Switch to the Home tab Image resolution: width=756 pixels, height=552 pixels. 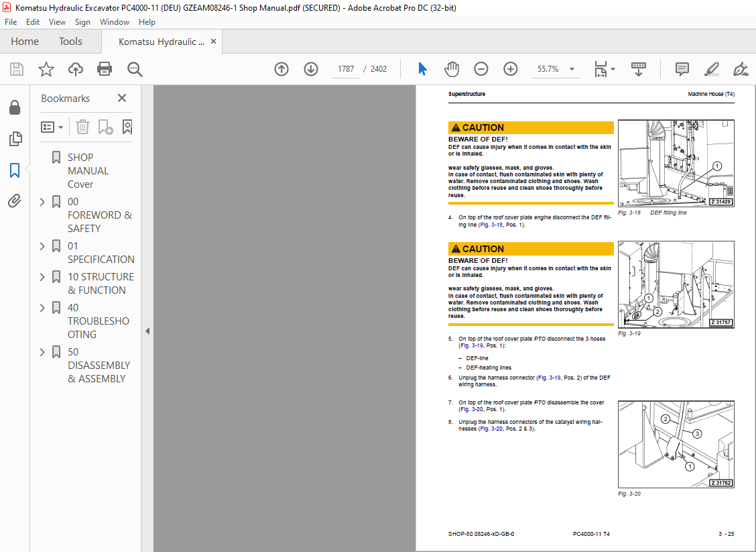(25, 42)
